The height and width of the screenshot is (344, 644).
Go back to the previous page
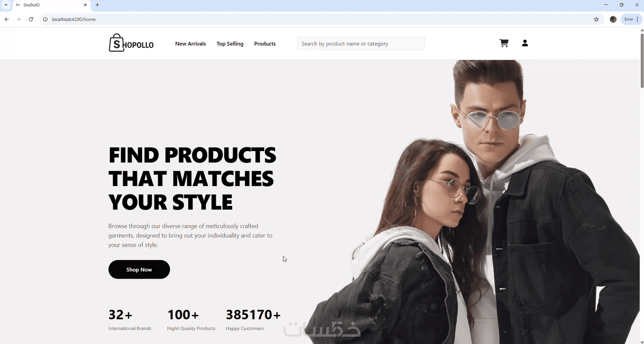(7, 19)
